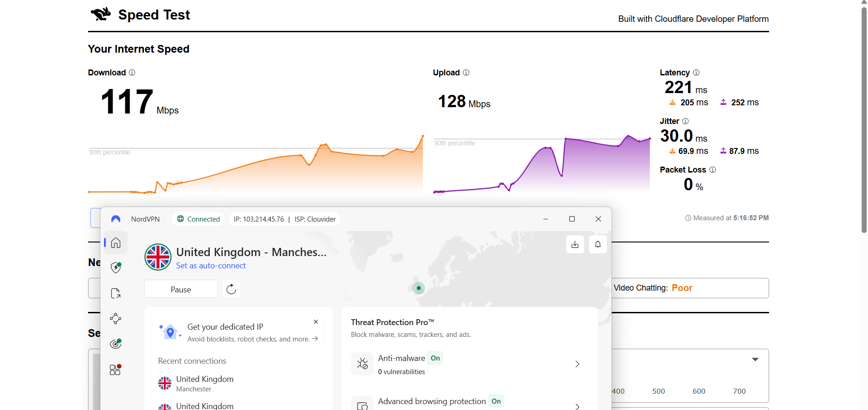Open the extra tools grid icon

tap(114, 369)
